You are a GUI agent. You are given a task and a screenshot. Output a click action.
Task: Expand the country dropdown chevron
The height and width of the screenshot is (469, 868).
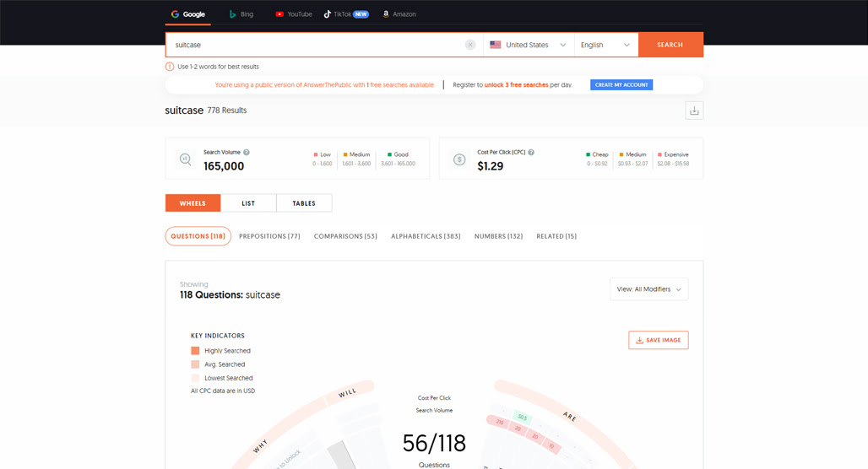coord(563,45)
